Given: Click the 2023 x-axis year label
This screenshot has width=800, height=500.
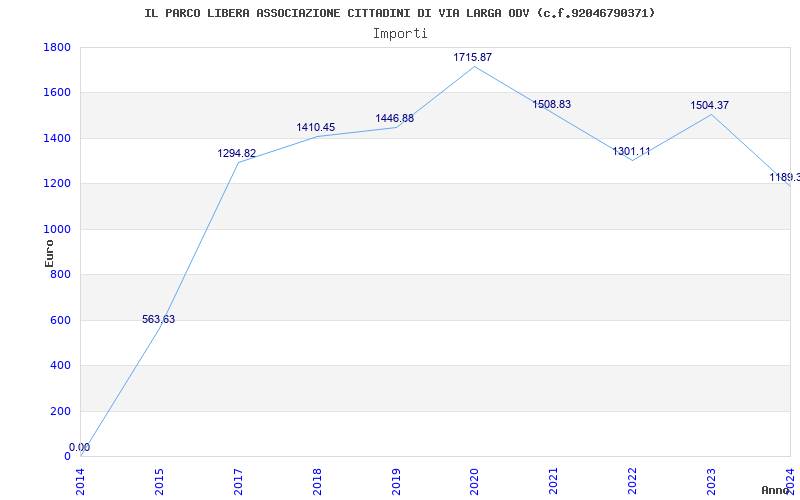Looking at the screenshot, I should [x=711, y=480].
